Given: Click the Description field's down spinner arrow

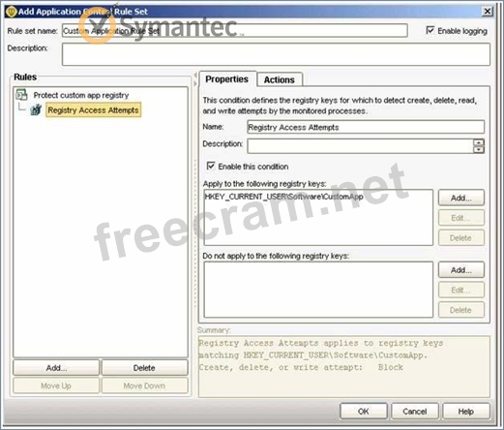Looking at the screenshot, I should [x=479, y=149].
